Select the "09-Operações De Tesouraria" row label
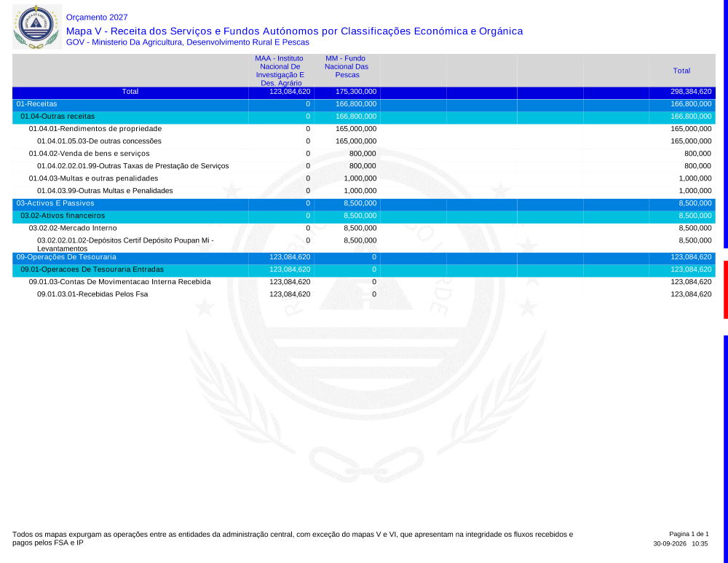Image resolution: width=728 pixels, height=563 pixels. 66,257
